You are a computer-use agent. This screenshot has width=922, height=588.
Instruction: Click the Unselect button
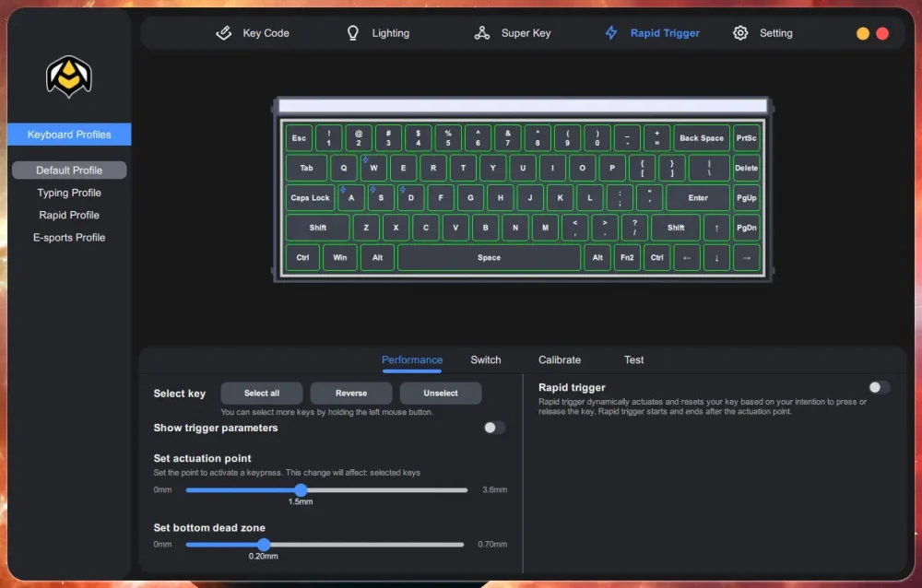click(441, 393)
